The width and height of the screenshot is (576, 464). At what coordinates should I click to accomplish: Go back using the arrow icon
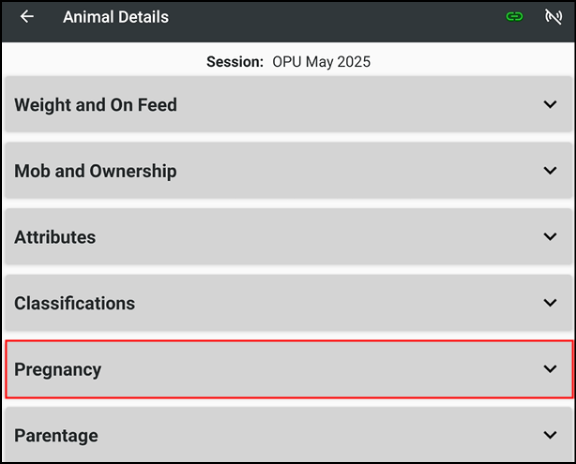coord(27,17)
